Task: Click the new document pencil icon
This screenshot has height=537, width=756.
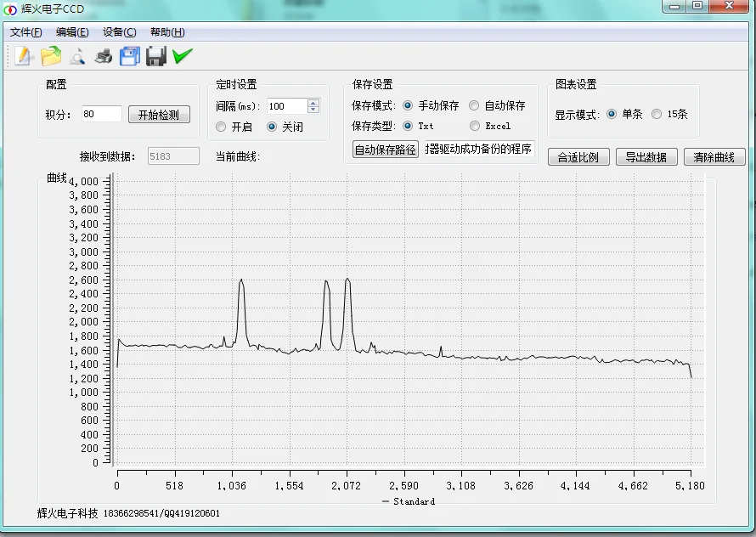Action: coord(23,56)
